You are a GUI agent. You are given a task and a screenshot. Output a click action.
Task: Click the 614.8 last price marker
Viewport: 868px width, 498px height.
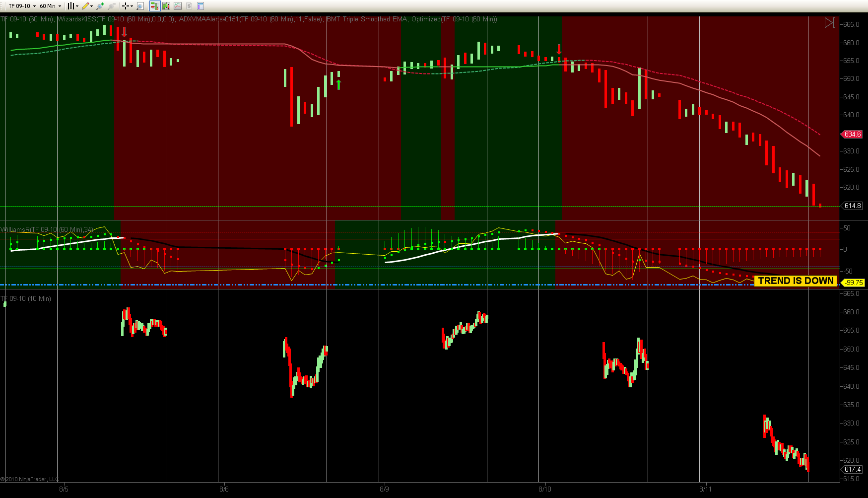tap(852, 206)
